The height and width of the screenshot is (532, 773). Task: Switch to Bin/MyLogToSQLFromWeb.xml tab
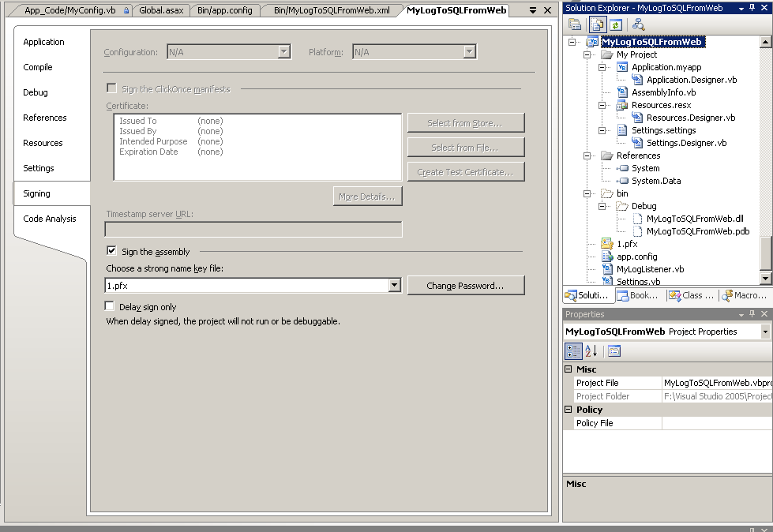coord(332,10)
